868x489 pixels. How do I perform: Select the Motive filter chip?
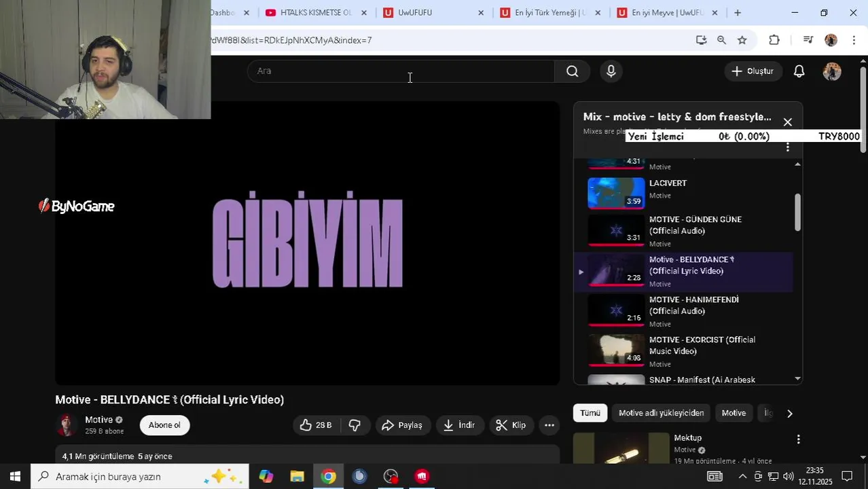[734, 413]
